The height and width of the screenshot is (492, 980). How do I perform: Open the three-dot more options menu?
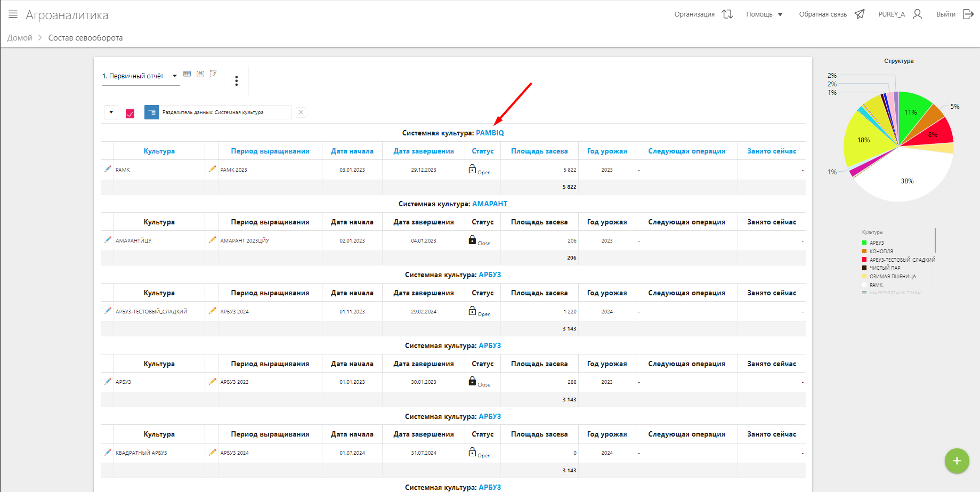click(237, 81)
